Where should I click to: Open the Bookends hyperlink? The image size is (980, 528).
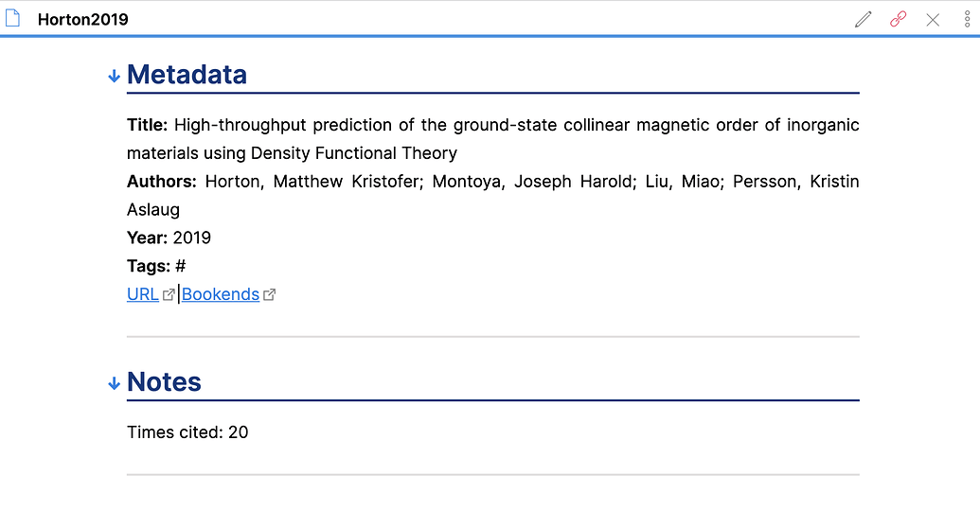[221, 294]
